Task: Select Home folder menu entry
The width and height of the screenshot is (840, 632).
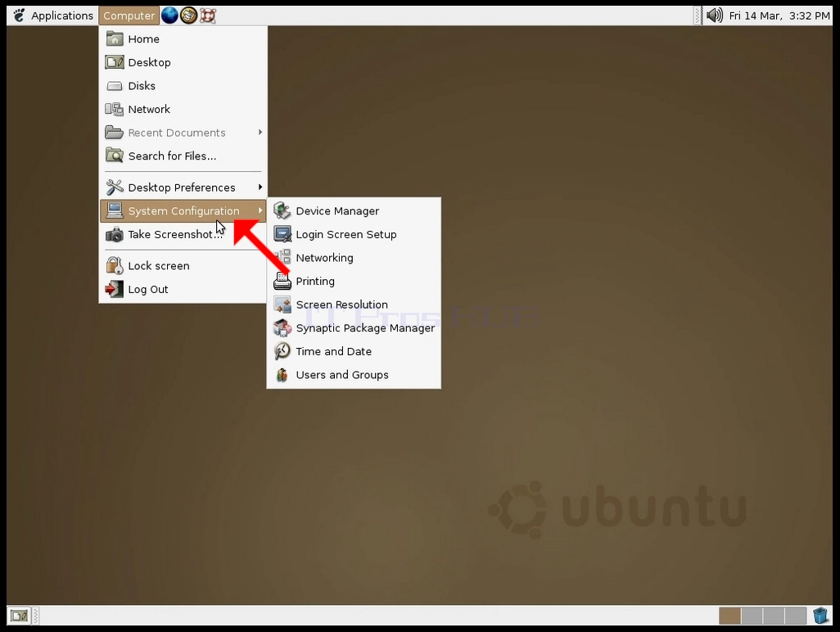Action: click(x=183, y=39)
